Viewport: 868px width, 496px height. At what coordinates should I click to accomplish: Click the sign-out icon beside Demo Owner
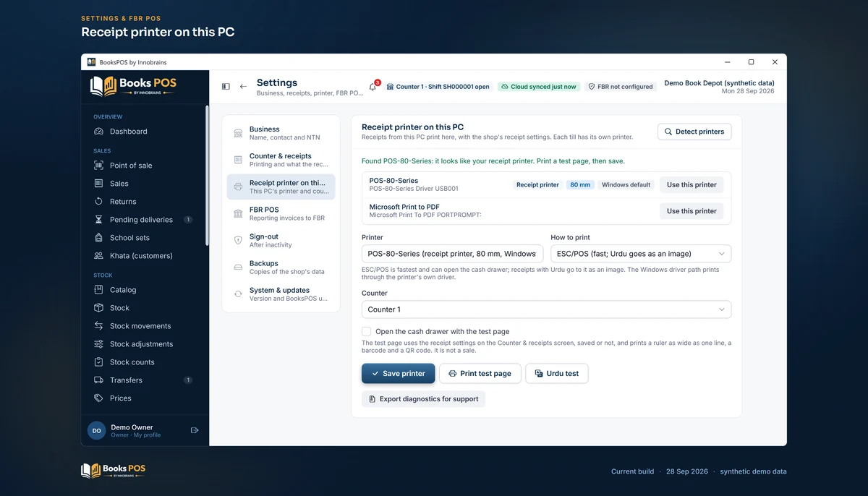195,430
